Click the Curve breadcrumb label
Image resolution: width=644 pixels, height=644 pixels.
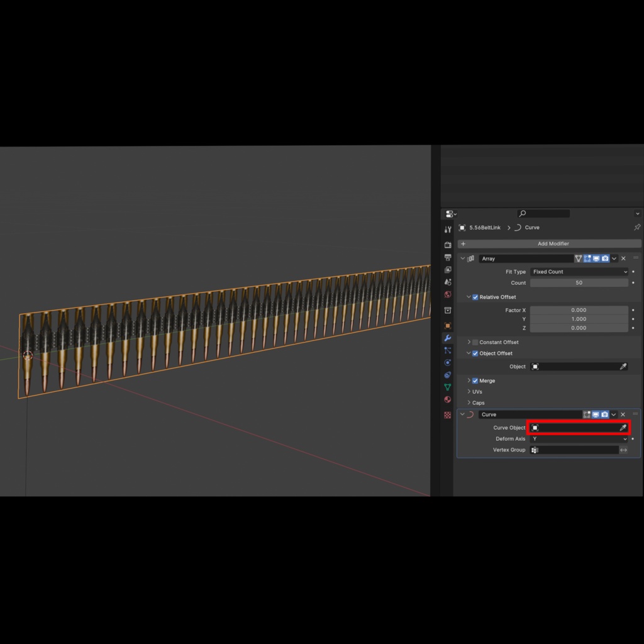532,228
